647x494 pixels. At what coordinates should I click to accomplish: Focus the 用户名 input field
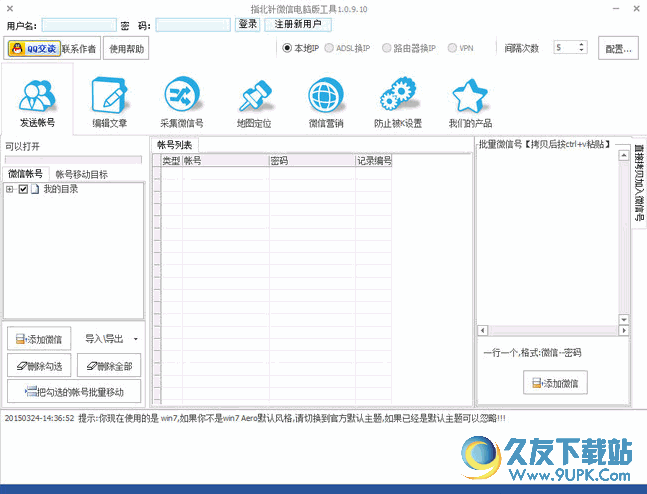coord(79,25)
